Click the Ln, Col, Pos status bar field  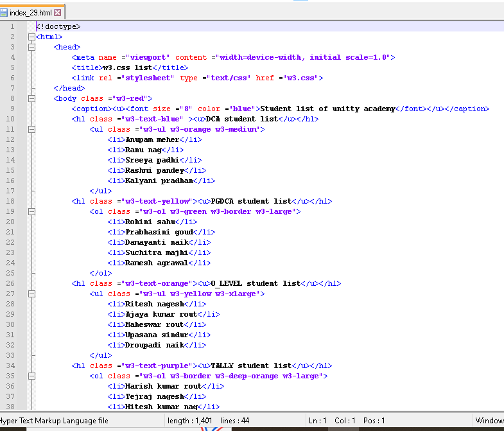point(347,421)
